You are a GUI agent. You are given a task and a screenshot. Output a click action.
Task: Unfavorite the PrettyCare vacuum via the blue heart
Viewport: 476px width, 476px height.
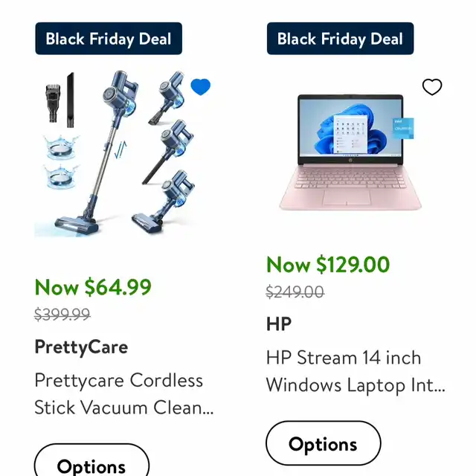coord(200,87)
